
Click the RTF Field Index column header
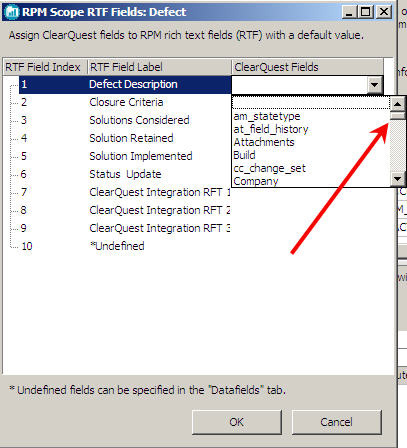(x=45, y=67)
